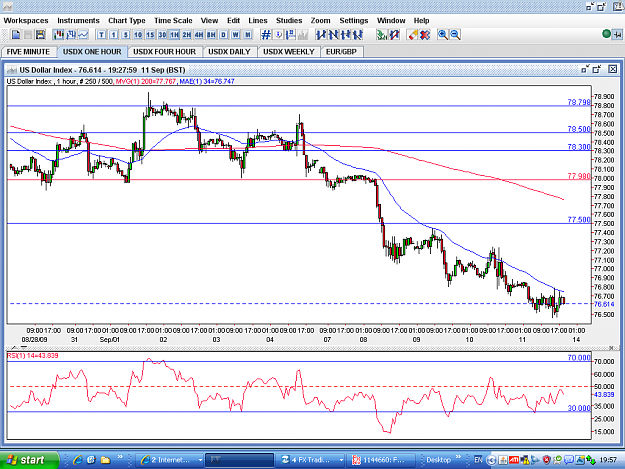Screen dimensions: 625x469
Task: Open the Chart Type menu
Action: click(x=127, y=21)
